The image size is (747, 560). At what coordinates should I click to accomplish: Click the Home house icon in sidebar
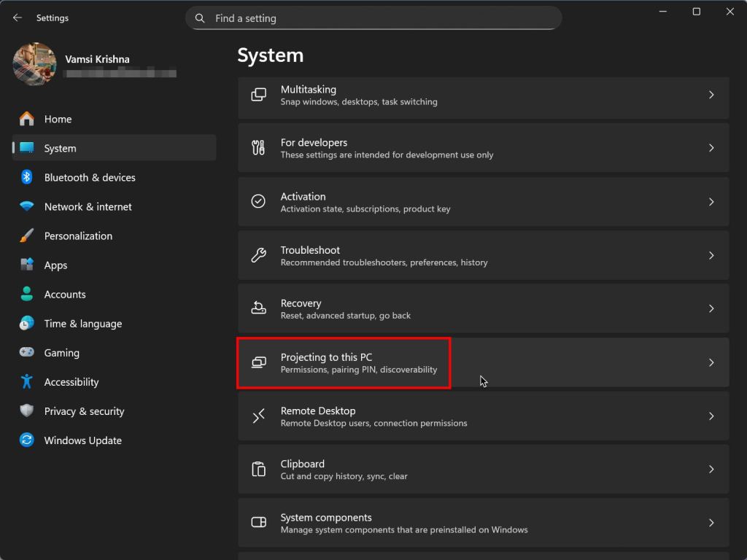27,119
